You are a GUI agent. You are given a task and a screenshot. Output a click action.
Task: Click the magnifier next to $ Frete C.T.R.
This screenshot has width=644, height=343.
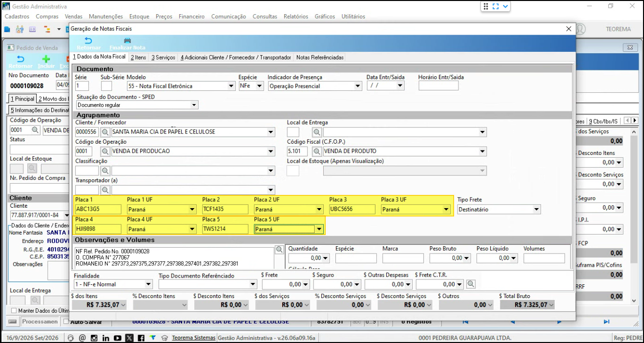pos(470,284)
